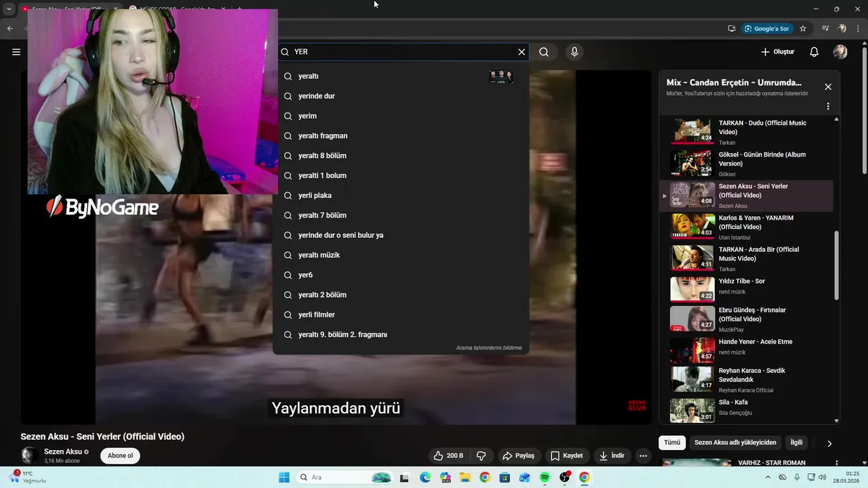The image size is (868, 488).
Task: Click the playlist scrollbar up arrow
Action: [x=836, y=119]
